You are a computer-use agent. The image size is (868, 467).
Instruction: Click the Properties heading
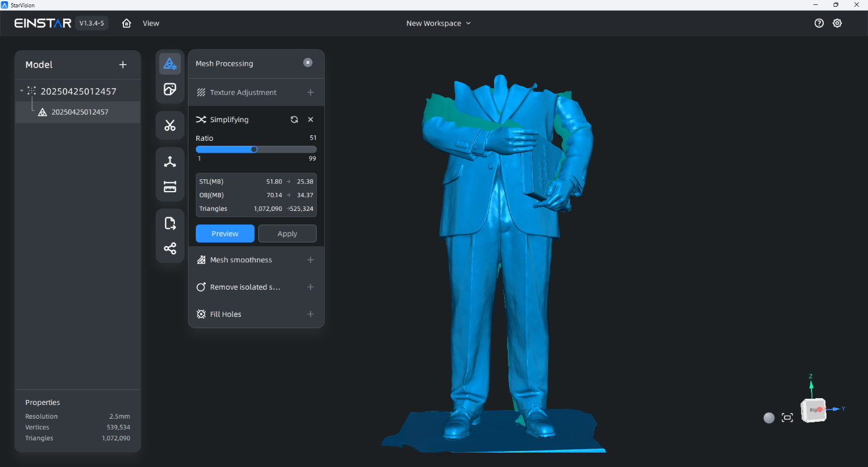point(43,403)
